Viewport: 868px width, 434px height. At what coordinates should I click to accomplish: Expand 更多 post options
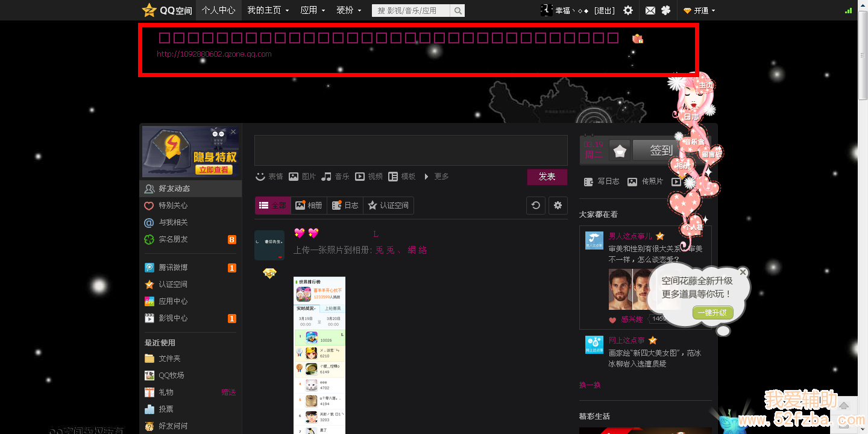[437, 177]
